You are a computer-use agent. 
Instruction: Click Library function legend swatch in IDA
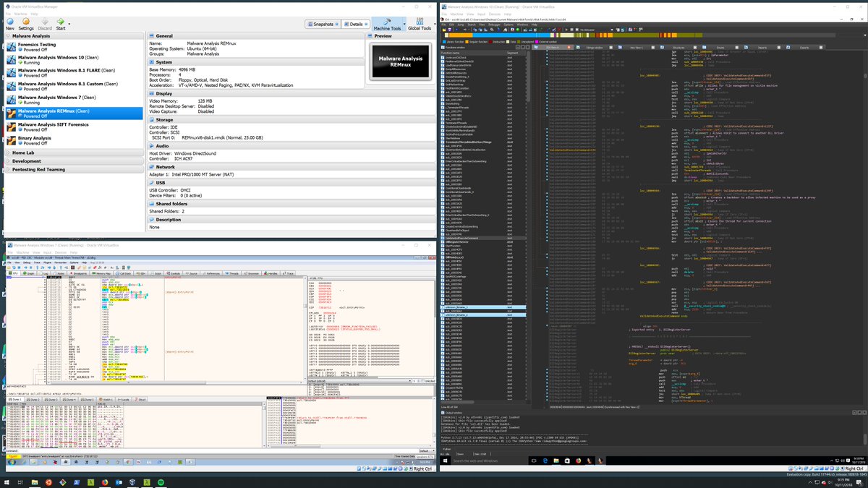click(x=444, y=42)
